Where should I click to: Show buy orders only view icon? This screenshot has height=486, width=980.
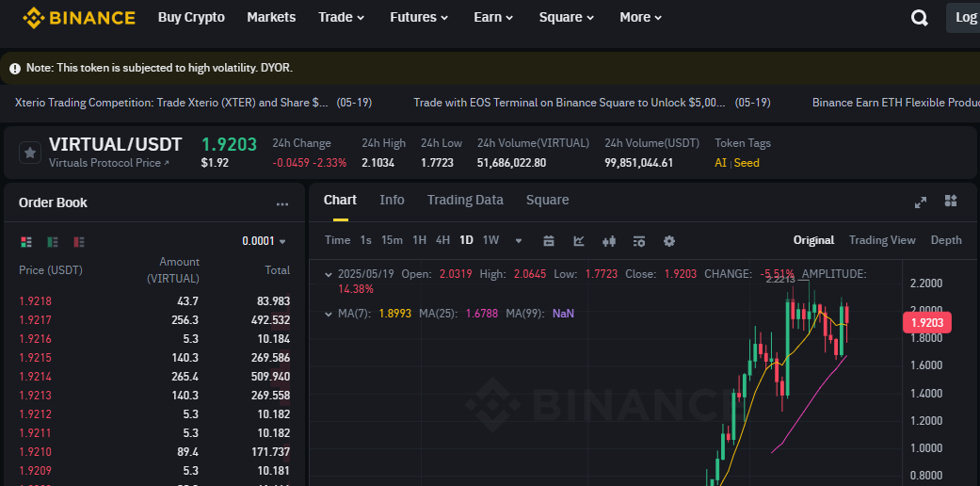tap(53, 241)
